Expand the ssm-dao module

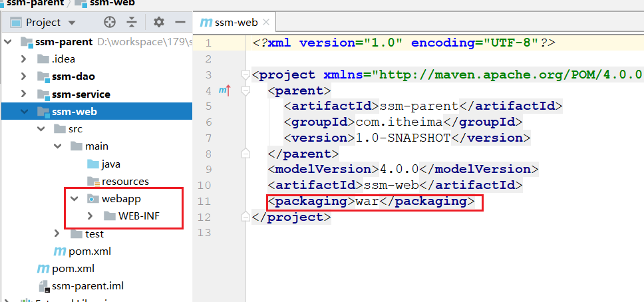24,76
